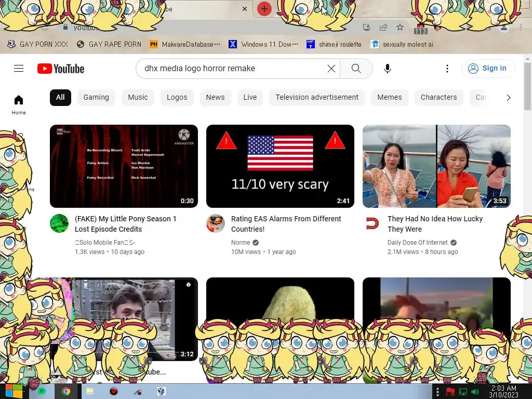Screen dimensions: 532x399
Task: Open the Windows Start button
Action: 14,392
